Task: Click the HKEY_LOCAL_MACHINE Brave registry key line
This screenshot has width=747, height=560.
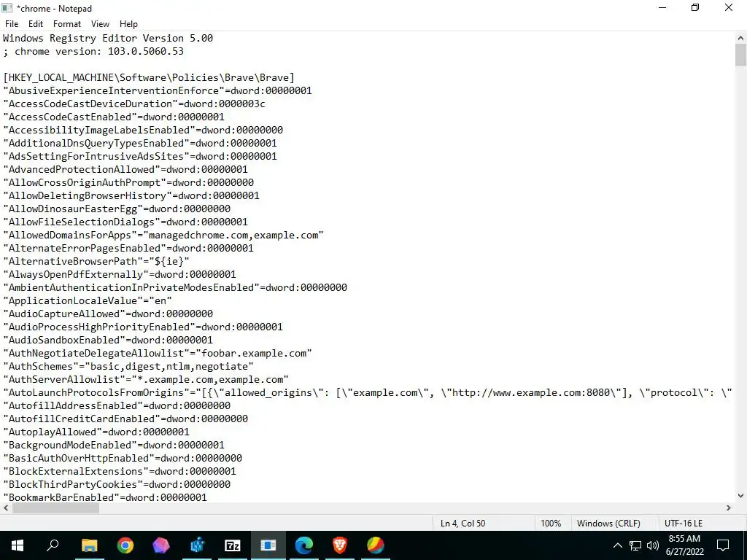Action: [x=149, y=77]
